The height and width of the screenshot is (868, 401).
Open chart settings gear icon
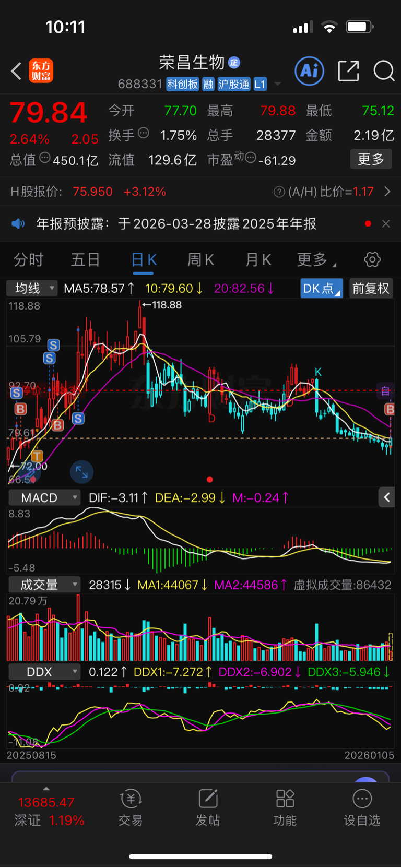point(372,259)
